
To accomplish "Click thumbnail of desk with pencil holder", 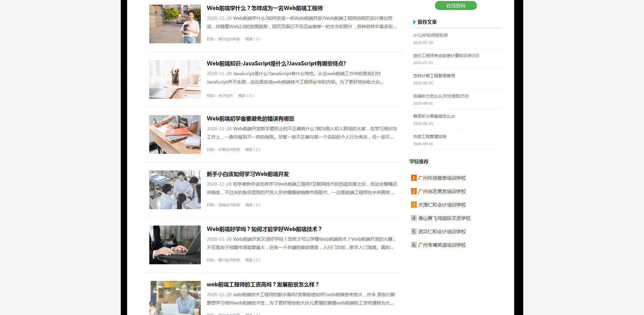I will click(x=175, y=79).
